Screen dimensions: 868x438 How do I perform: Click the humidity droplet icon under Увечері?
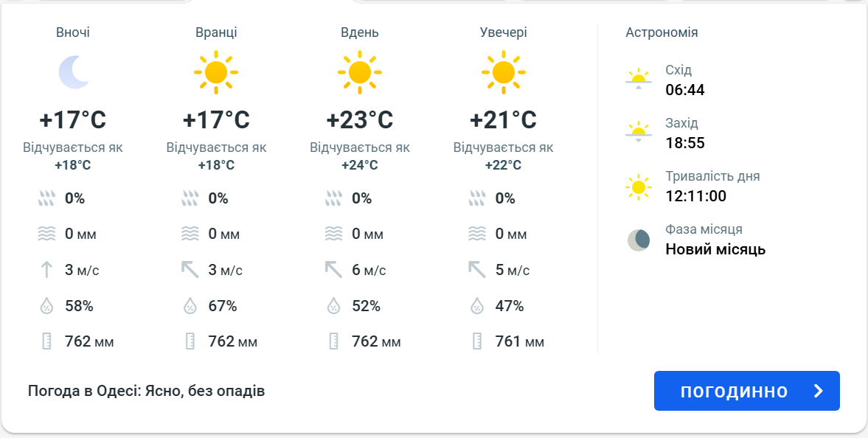[478, 305]
